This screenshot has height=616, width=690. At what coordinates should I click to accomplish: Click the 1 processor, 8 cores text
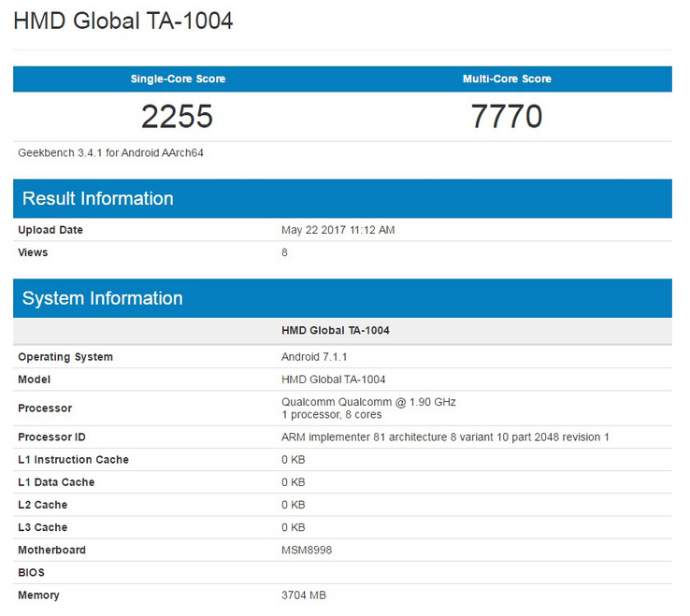pos(331,414)
